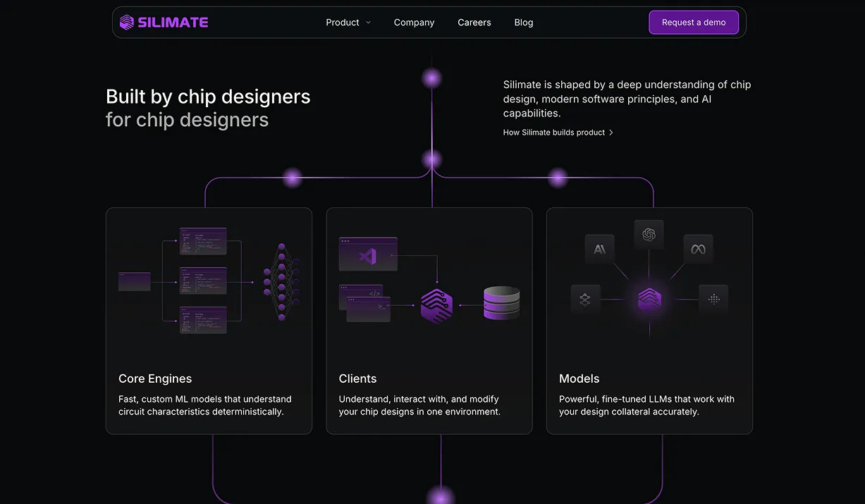Click the node graph model logo tile
This screenshot has width=865, height=504.
(585, 300)
